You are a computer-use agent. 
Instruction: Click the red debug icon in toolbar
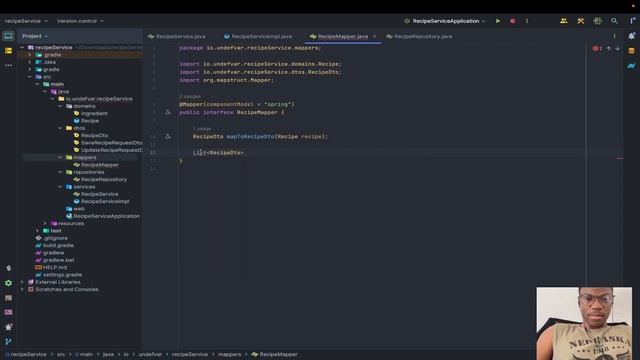pyautogui.click(x=513, y=21)
